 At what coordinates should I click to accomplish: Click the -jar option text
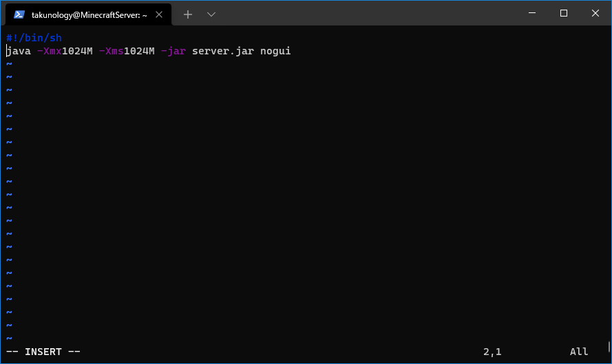click(173, 51)
